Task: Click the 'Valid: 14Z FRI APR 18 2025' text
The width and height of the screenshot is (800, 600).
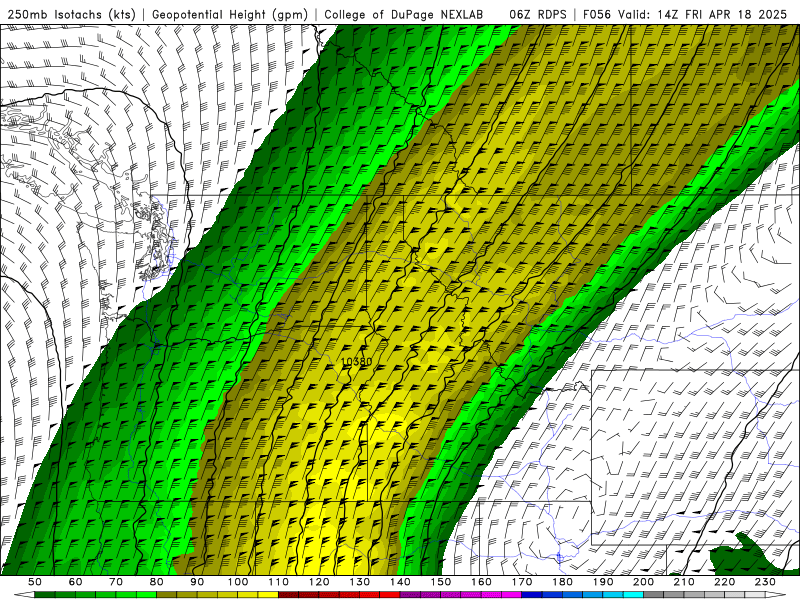Action: [x=703, y=15]
